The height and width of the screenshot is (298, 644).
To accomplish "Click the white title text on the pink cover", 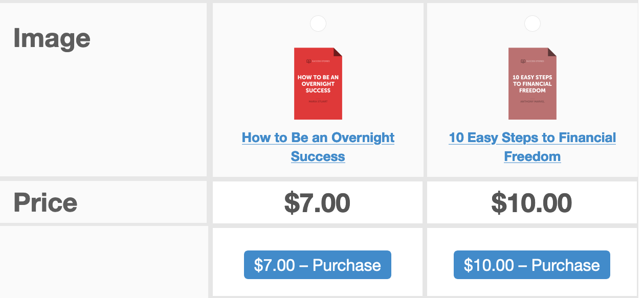I will [532, 84].
